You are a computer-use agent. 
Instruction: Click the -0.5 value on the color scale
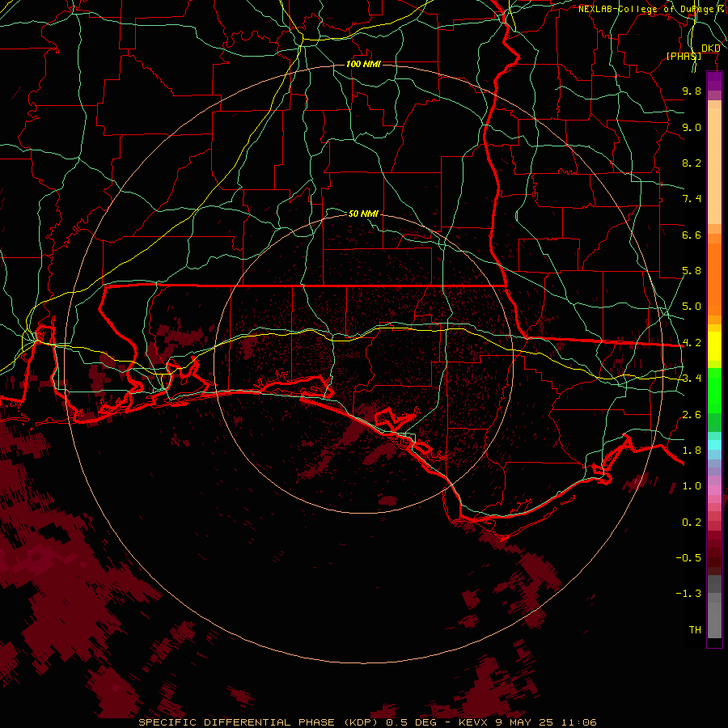coord(688,558)
